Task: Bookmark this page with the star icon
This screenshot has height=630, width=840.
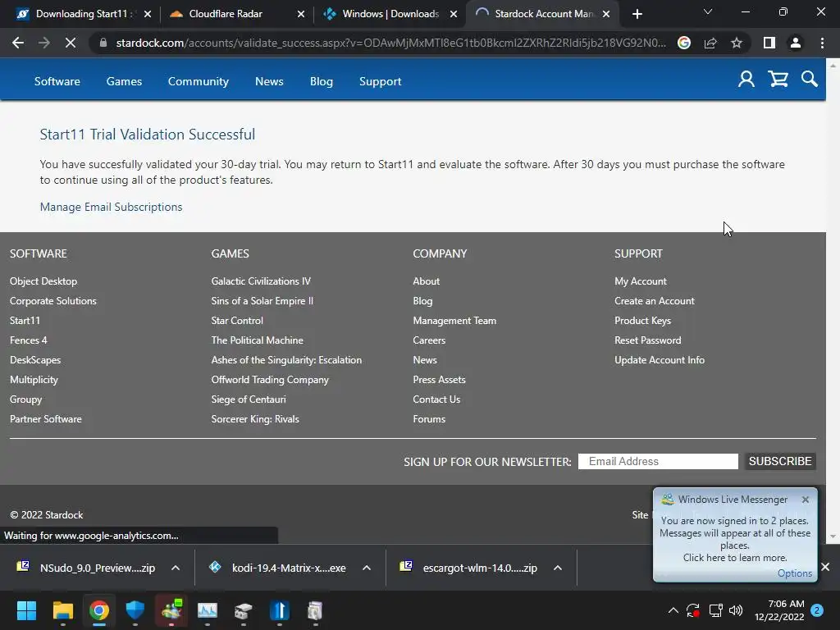Action: (x=737, y=43)
